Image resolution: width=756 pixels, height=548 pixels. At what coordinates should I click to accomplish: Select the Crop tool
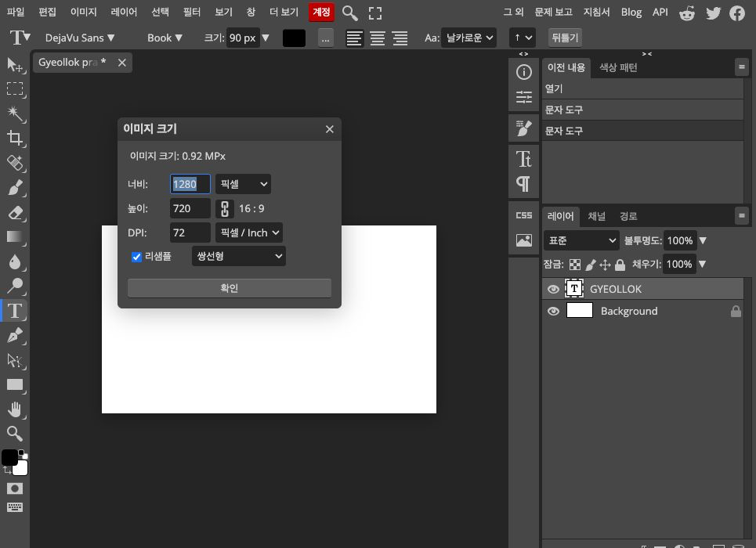(14, 139)
